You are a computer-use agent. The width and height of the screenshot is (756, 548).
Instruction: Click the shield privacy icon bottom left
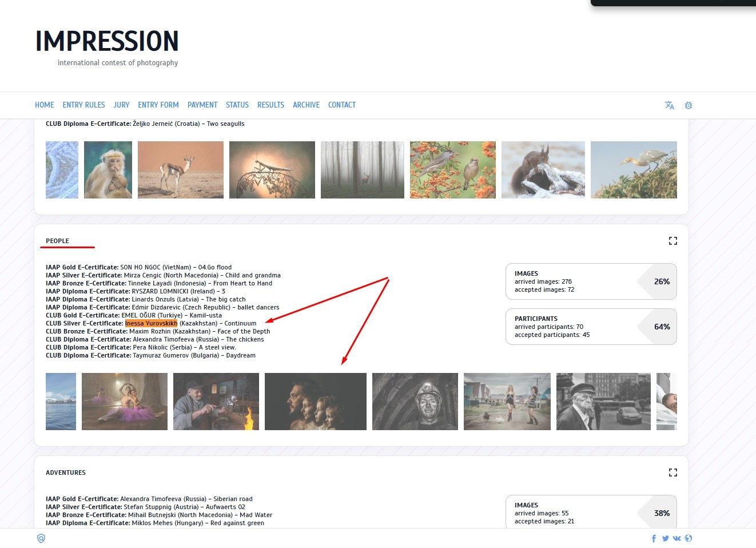click(41, 538)
